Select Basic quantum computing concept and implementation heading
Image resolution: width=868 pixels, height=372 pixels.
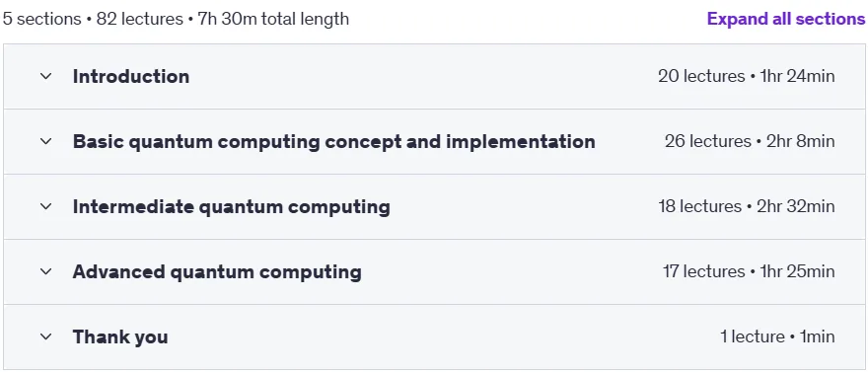[333, 142]
